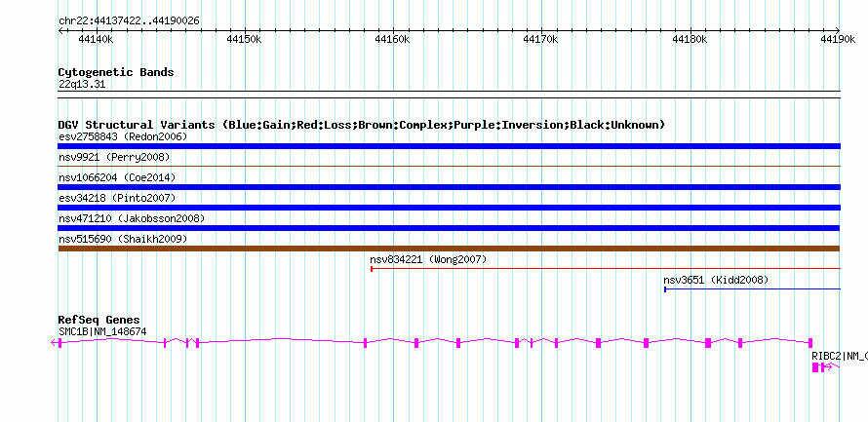The image size is (868, 422).
Task: Click the esv2758843 (Redon2006) label
Action: point(123,136)
